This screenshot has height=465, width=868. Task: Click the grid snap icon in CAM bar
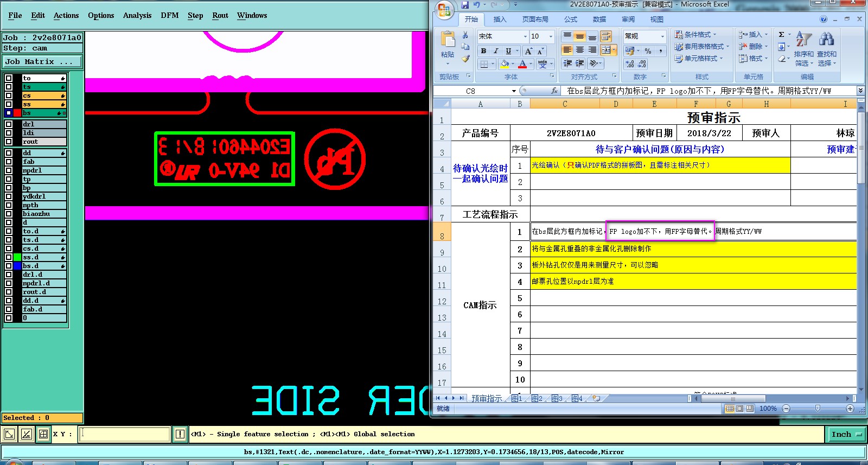click(43, 434)
